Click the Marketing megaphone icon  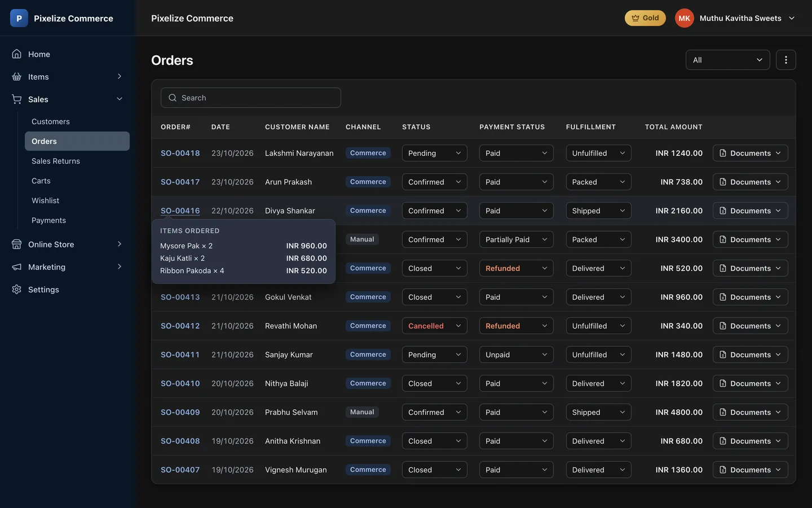coord(17,267)
